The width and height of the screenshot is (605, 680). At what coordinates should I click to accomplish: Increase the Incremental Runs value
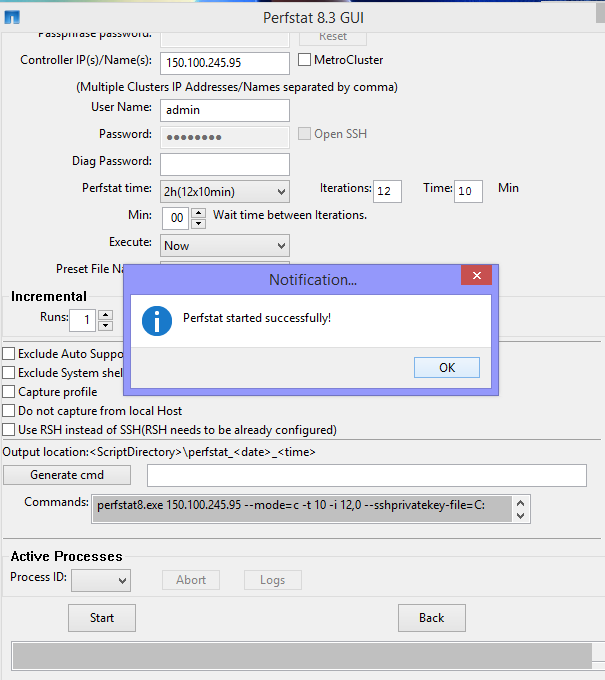(105, 315)
